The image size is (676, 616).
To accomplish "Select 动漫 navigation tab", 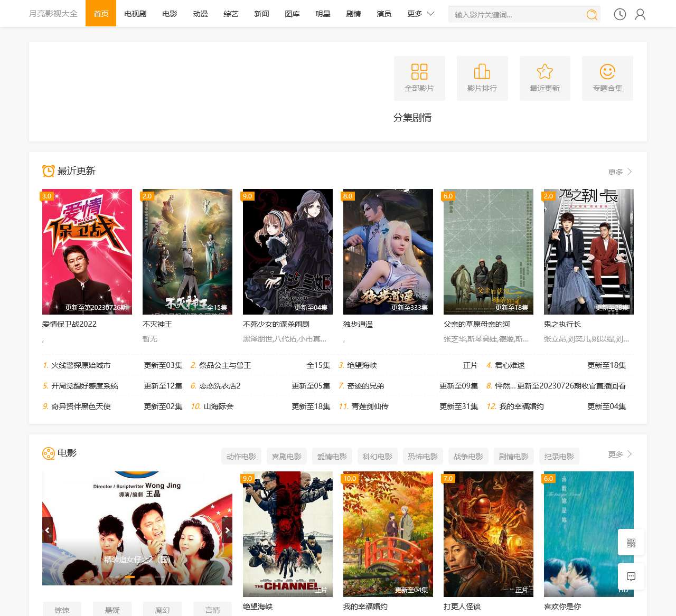I will (200, 14).
